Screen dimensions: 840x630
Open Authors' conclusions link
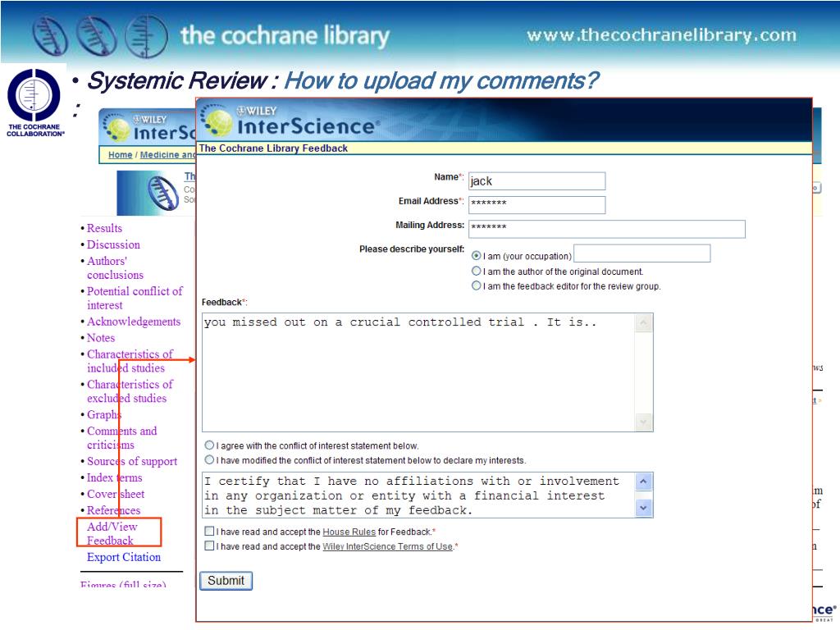click(115, 268)
